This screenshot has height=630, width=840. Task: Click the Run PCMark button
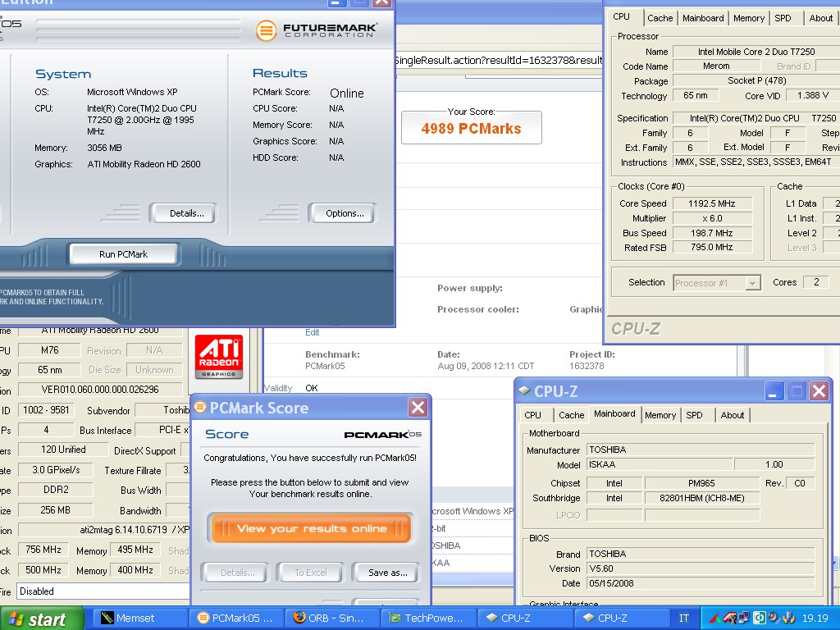tap(123, 254)
